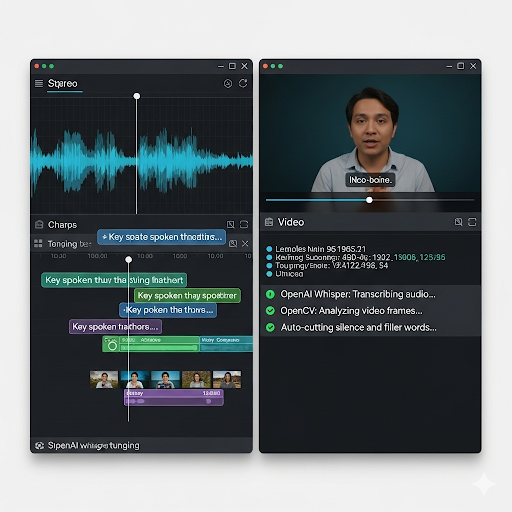Click 'SipenAI whisger tunging' status text
The width and height of the screenshot is (512, 512).
(94, 446)
